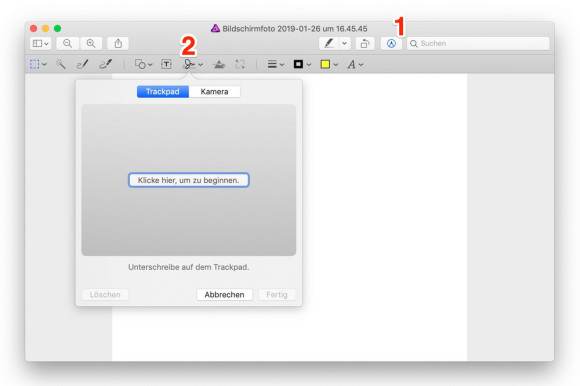Click the Text box tool icon
Viewport: 580px width, 386px height.
point(166,64)
